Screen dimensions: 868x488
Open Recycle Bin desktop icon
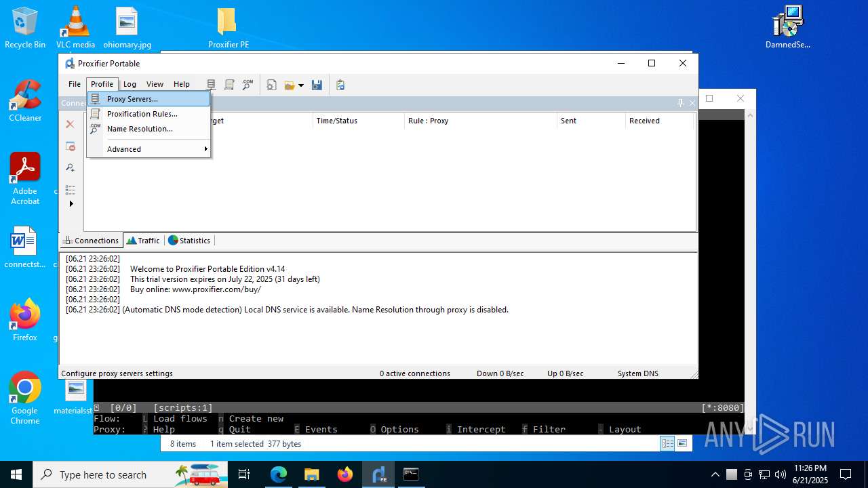click(25, 28)
